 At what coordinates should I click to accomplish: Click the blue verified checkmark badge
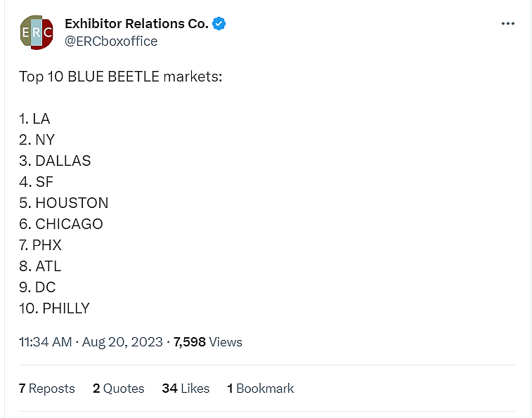point(219,24)
